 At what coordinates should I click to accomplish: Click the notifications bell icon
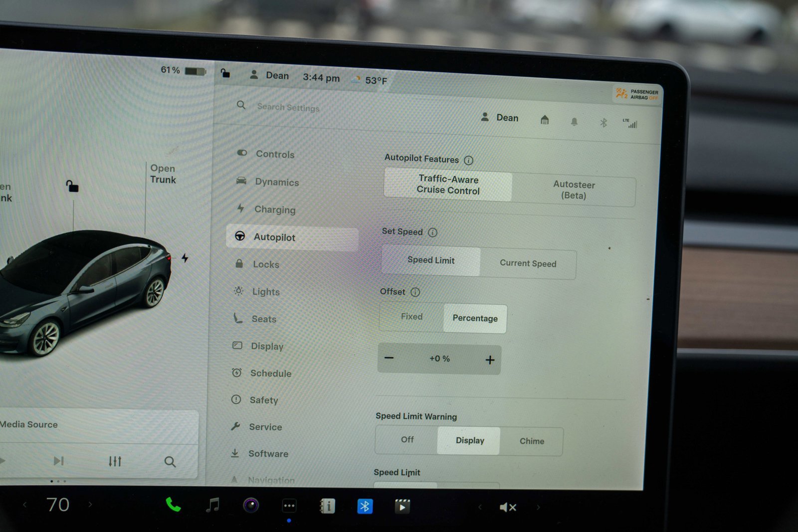tap(574, 121)
